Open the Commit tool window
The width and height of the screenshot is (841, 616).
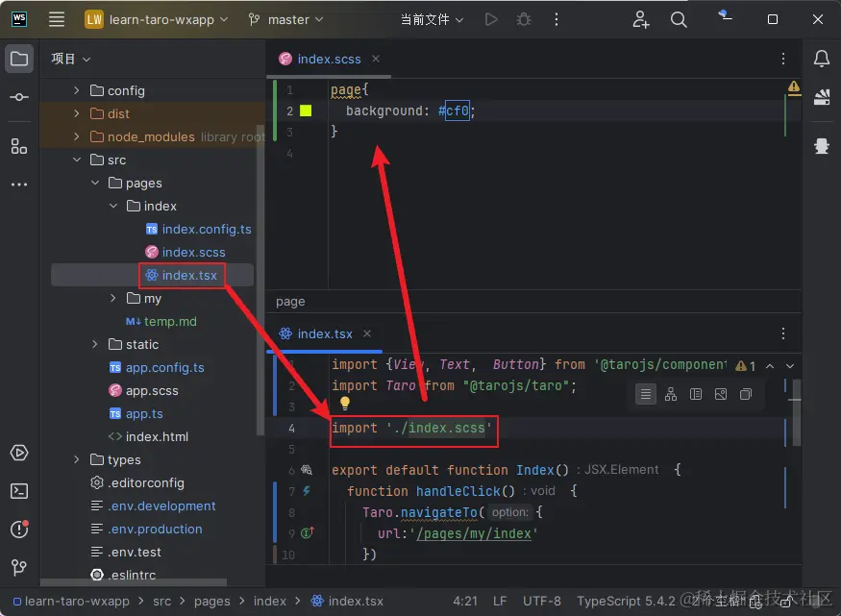pyautogui.click(x=19, y=97)
